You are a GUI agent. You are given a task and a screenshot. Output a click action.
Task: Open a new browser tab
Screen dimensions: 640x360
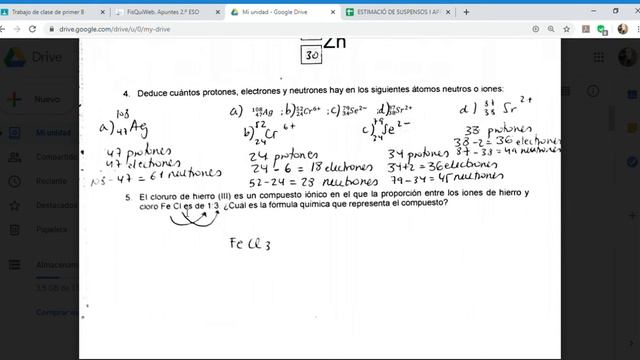pyautogui.click(x=466, y=12)
